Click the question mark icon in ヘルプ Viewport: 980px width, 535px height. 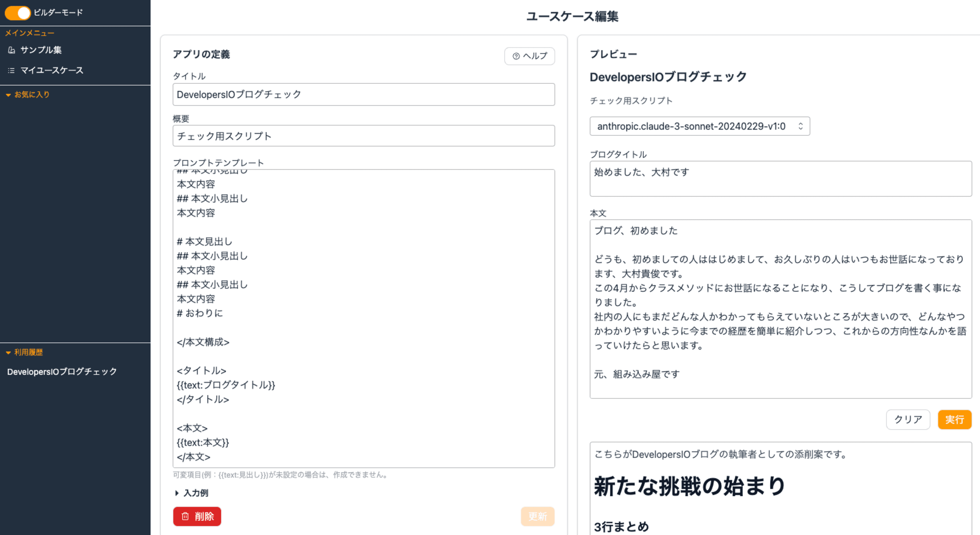point(516,56)
